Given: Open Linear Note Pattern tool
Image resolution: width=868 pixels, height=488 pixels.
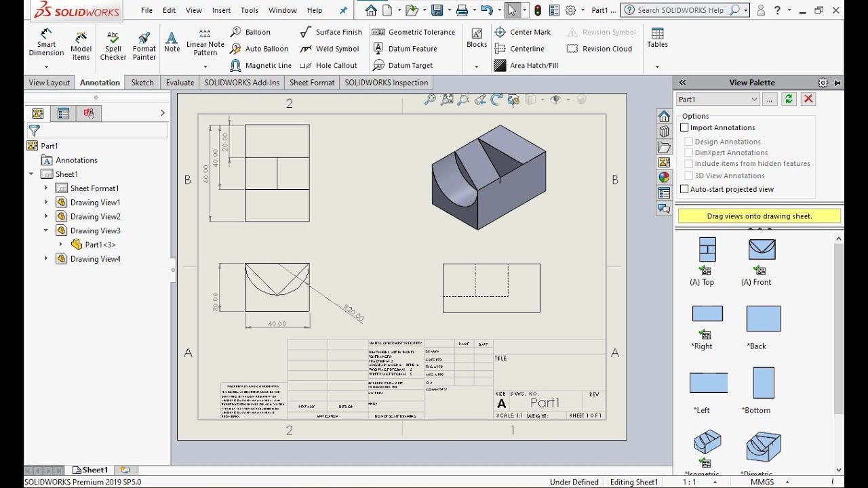Looking at the screenshot, I should 205,42.
